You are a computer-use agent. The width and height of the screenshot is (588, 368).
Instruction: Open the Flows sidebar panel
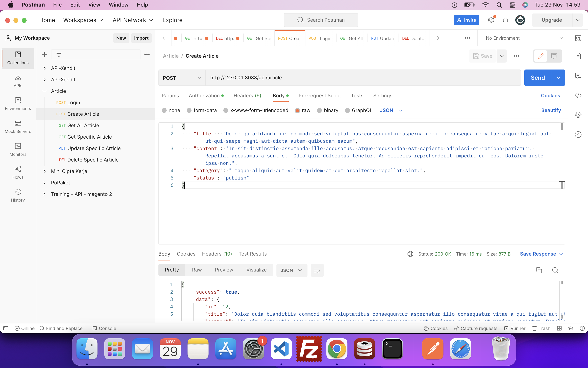pos(18,173)
